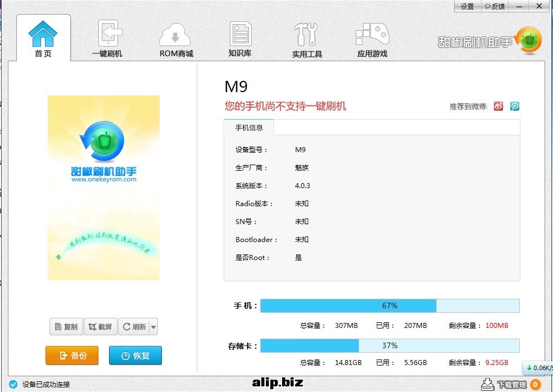Viewport: 553px width, 392px height.
Task: Click the 存储卡 37% storage bar
Action: [x=389, y=345]
